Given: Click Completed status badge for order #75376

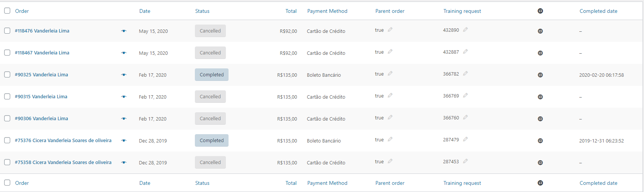Looking at the screenshot, I should (x=212, y=141).
